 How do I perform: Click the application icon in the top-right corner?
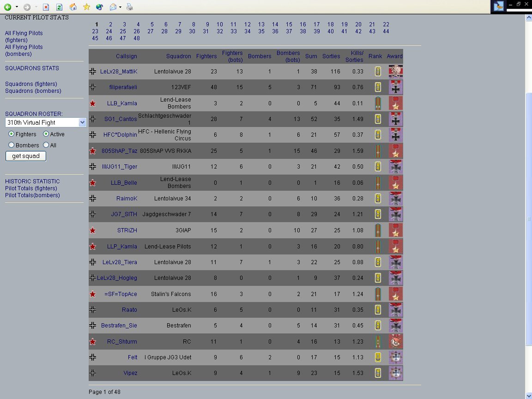[498, 6]
